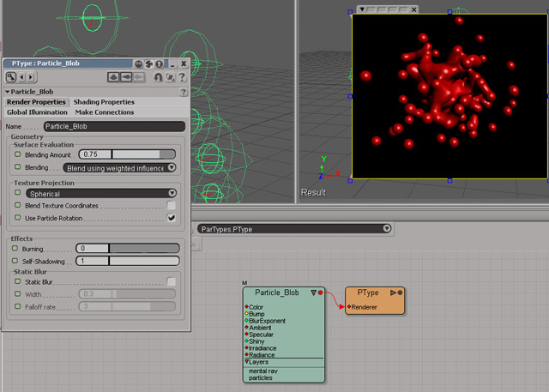This screenshot has width=549, height=392.
Task: Collapse the Layers section on Particle_Blob node
Action: pos(248,362)
